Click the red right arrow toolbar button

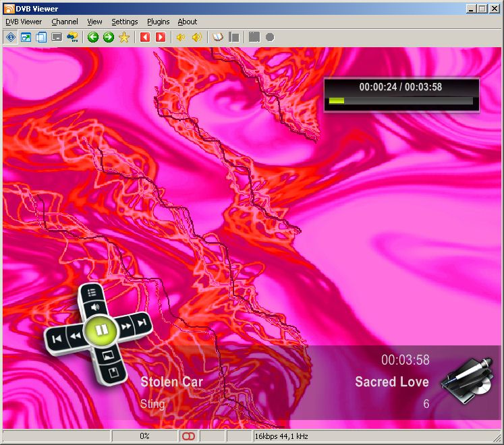161,37
